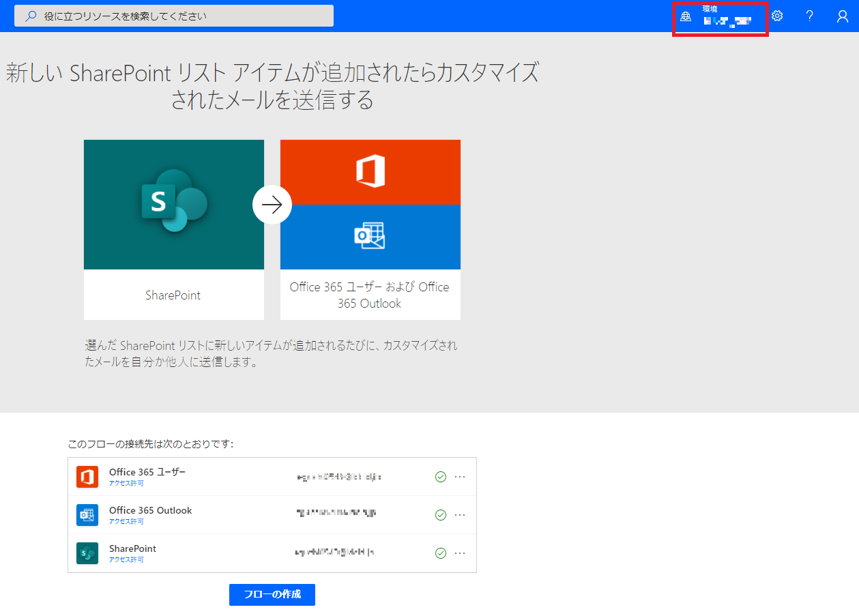The image size is (859, 616).
Task: Focus the resource search field
Action: click(x=174, y=16)
